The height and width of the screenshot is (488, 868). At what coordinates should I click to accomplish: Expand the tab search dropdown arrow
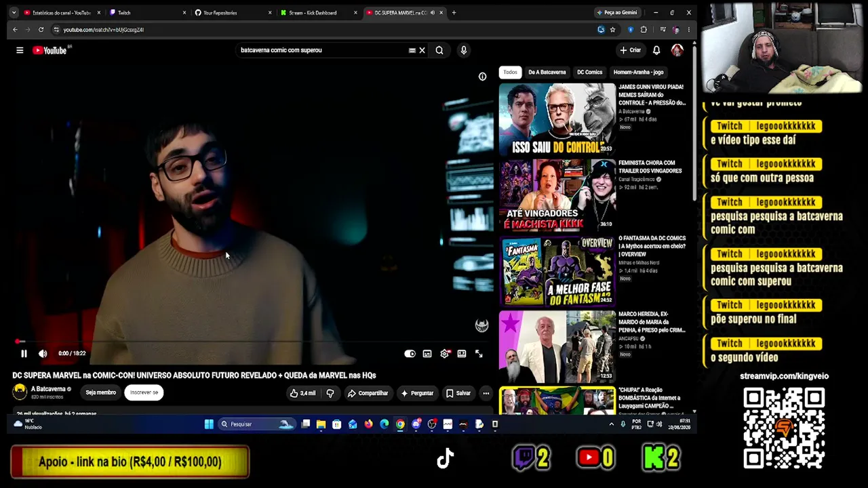(x=13, y=13)
